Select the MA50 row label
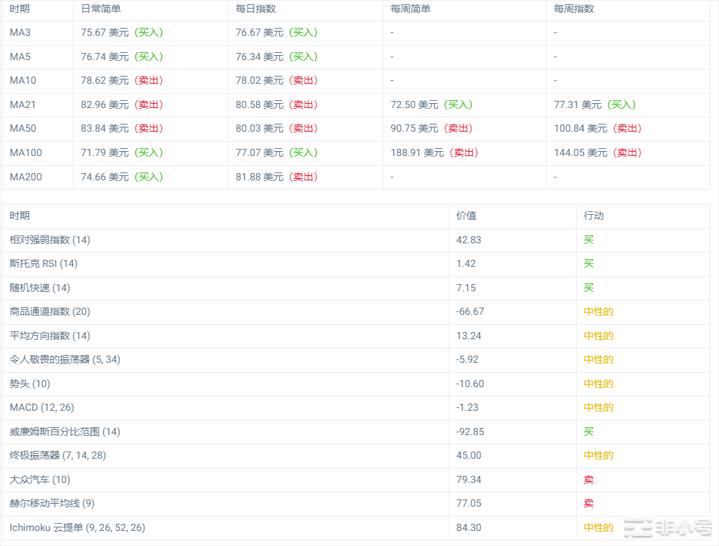Image resolution: width=719 pixels, height=546 pixels. [23, 128]
